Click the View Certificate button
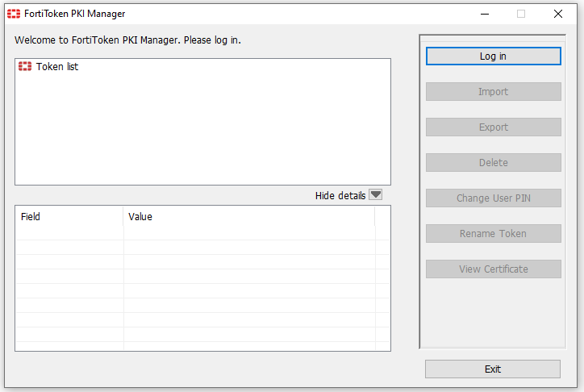 point(493,269)
